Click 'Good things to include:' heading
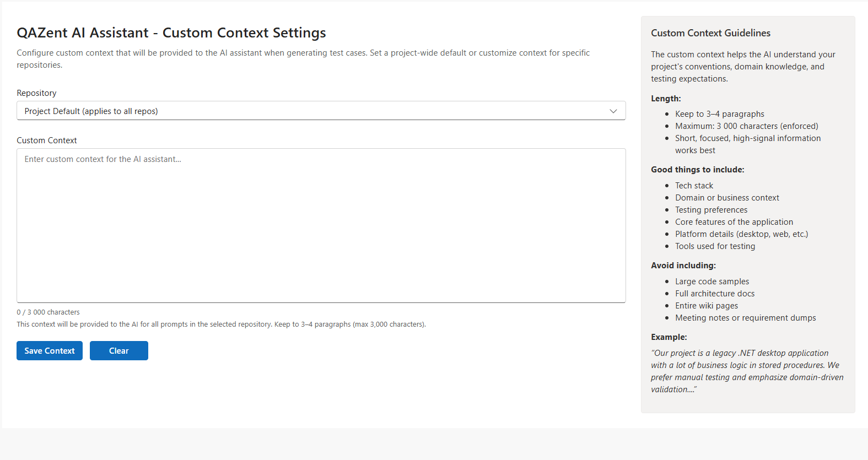The image size is (868, 460). pos(698,170)
